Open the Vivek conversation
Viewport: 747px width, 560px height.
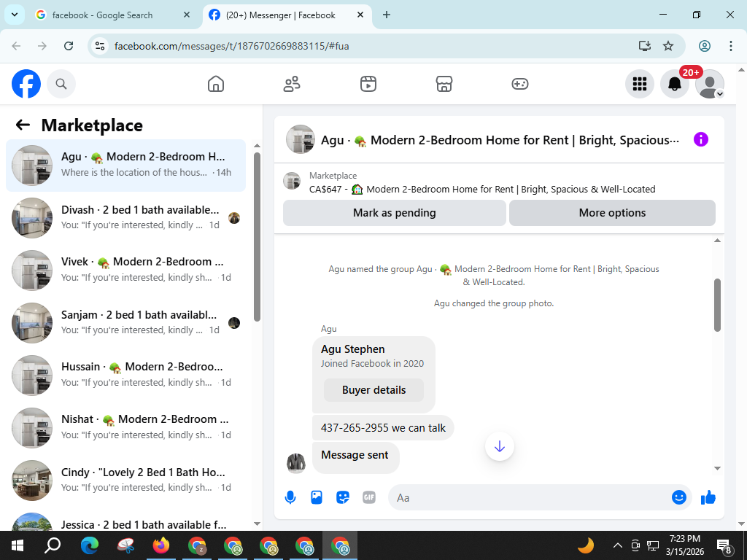click(x=125, y=271)
